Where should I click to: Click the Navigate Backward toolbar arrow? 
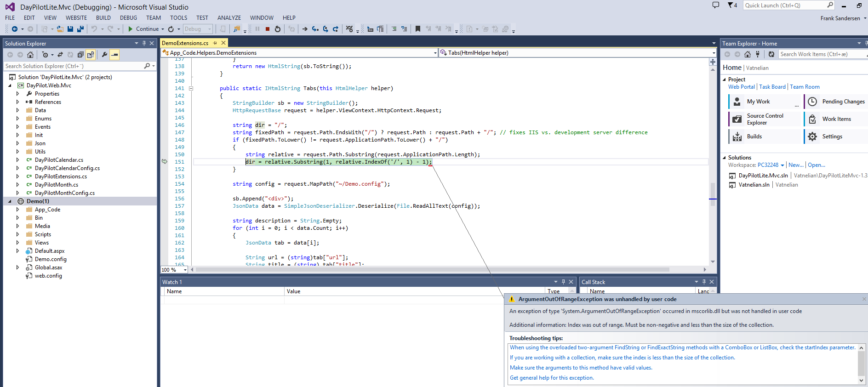[x=15, y=29]
